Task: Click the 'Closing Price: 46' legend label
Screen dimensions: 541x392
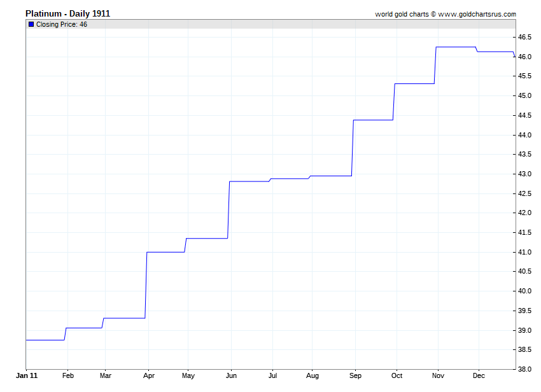Action: (62, 24)
